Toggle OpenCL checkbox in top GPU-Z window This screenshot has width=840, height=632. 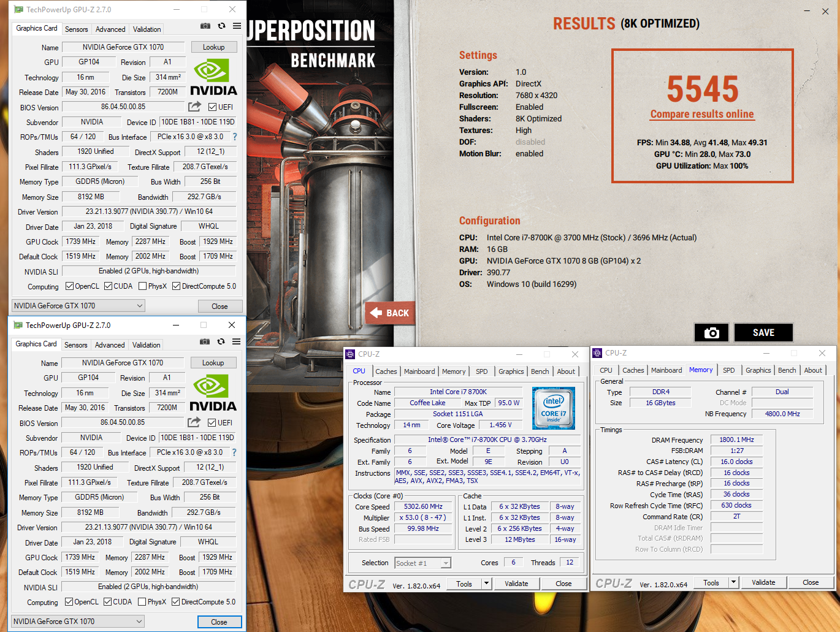pos(69,286)
